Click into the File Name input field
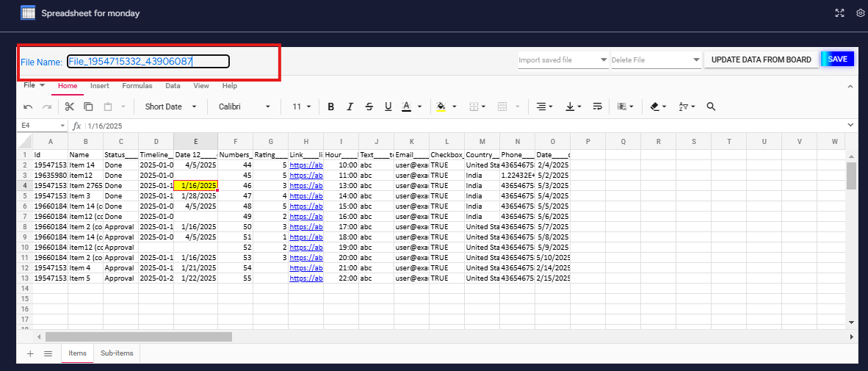 [148, 62]
